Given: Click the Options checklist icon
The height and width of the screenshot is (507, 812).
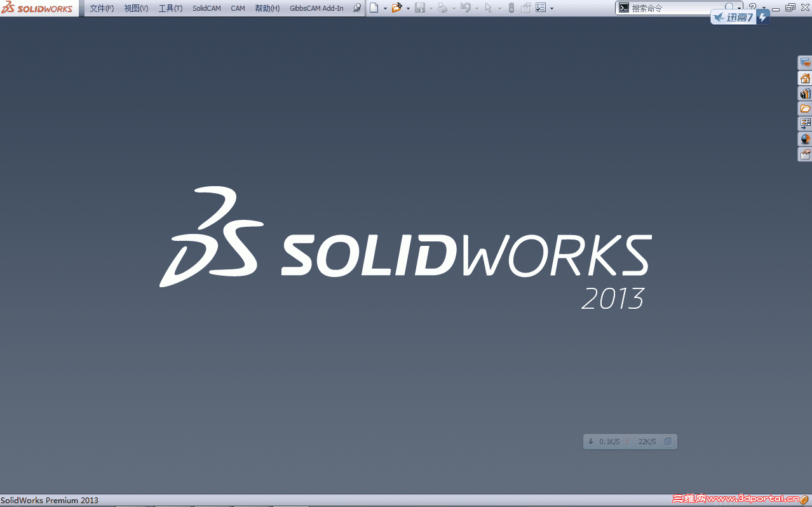Looking at the screenshot, I should [x=541, y=8].
